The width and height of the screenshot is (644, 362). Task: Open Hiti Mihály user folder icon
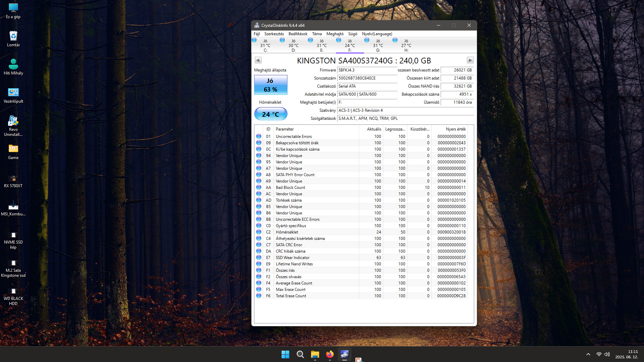13,67
